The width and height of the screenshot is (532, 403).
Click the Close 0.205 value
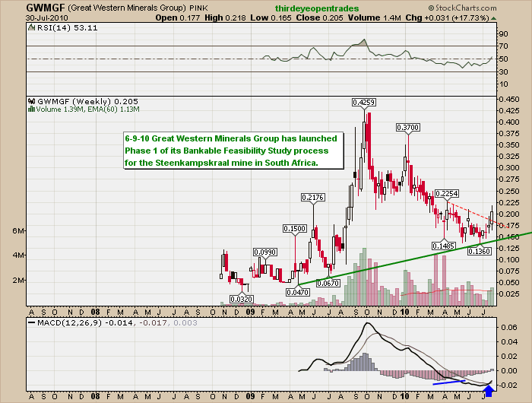click(319, 17)
